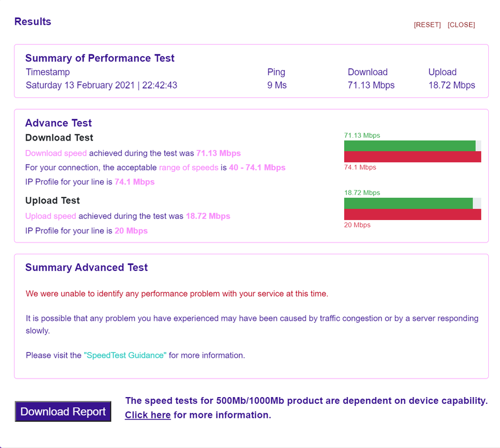Open the "SpeedTest Guidance" link
The width and height of the screenshot is (500, 448).
click(125, 355)
